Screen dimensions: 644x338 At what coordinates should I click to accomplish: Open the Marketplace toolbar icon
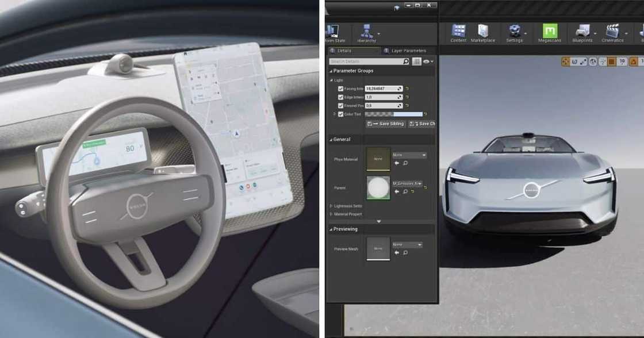coord(483,33)
